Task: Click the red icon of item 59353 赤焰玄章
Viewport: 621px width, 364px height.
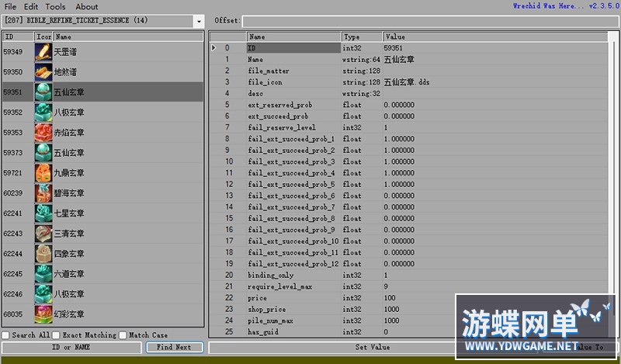Action: 43,133
